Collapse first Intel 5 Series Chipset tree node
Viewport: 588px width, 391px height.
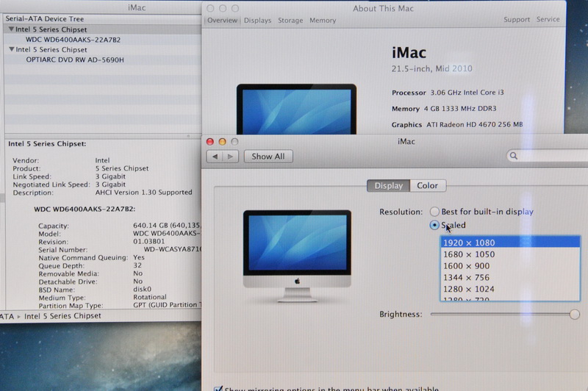pyautogui.click(x=12, y=29)
